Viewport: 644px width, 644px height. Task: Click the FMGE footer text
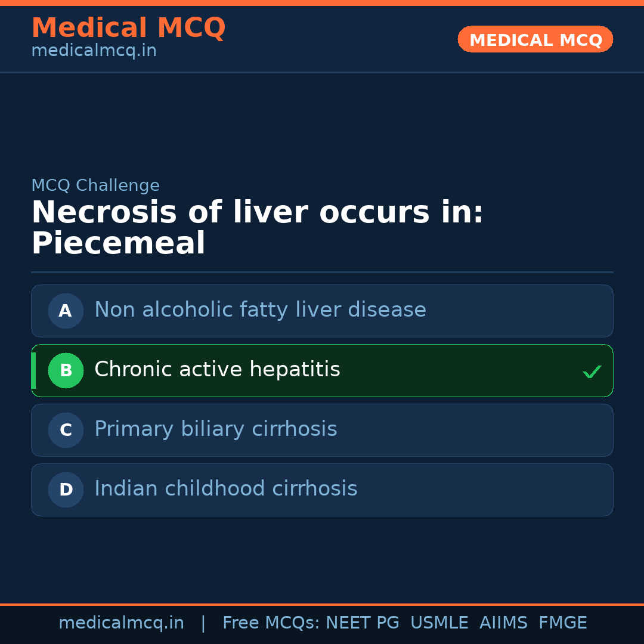coord(562,623)
